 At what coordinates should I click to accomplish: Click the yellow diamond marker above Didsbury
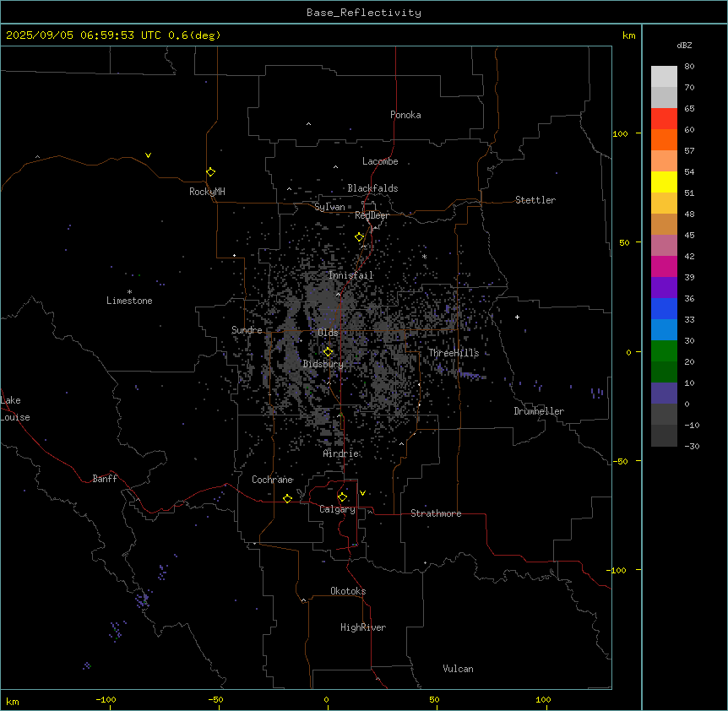329,352
